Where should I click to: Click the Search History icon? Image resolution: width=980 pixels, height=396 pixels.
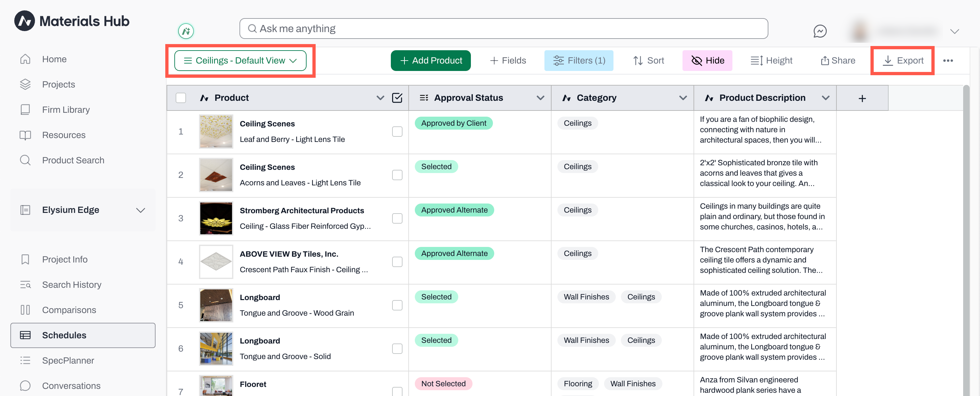25,285
